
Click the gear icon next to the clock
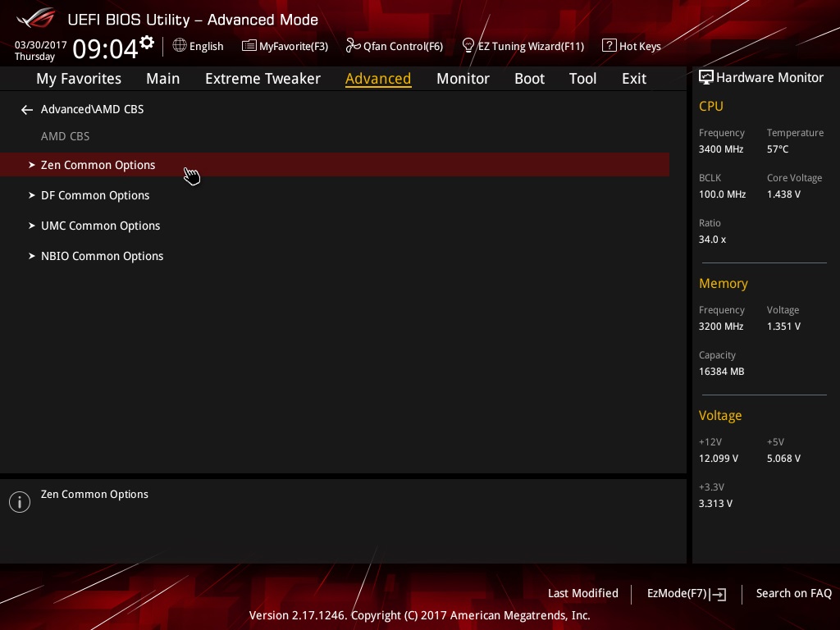[x=147, y=43]
